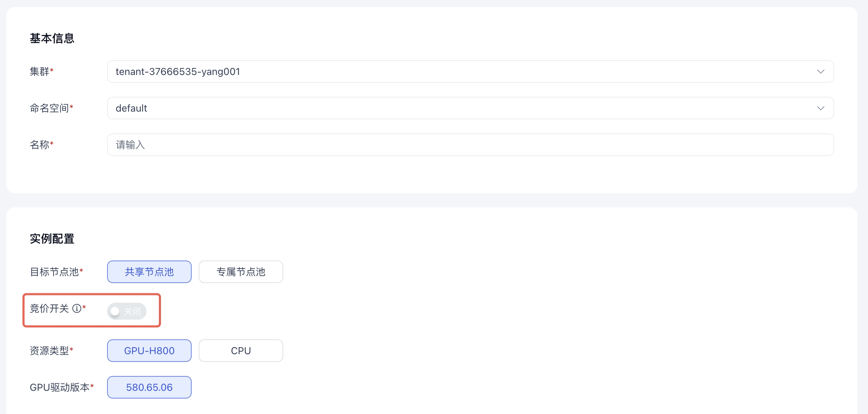The image size is (868, 414).
Task: Pick GPU driver version 580.65.06
Action: [x=149, y=387]
